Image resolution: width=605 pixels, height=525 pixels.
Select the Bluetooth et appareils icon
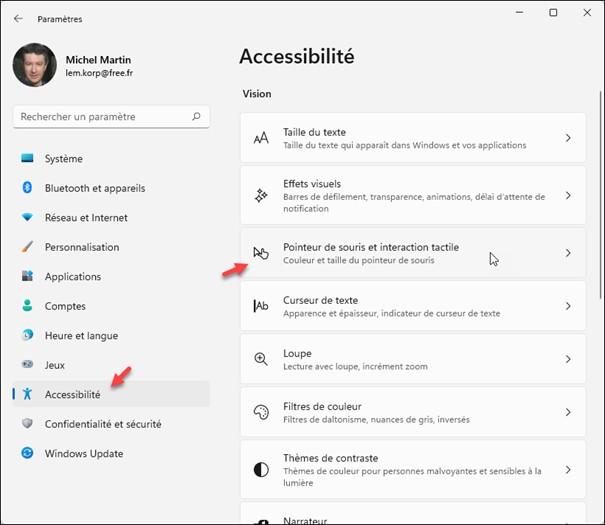click(x=27, y=188)
